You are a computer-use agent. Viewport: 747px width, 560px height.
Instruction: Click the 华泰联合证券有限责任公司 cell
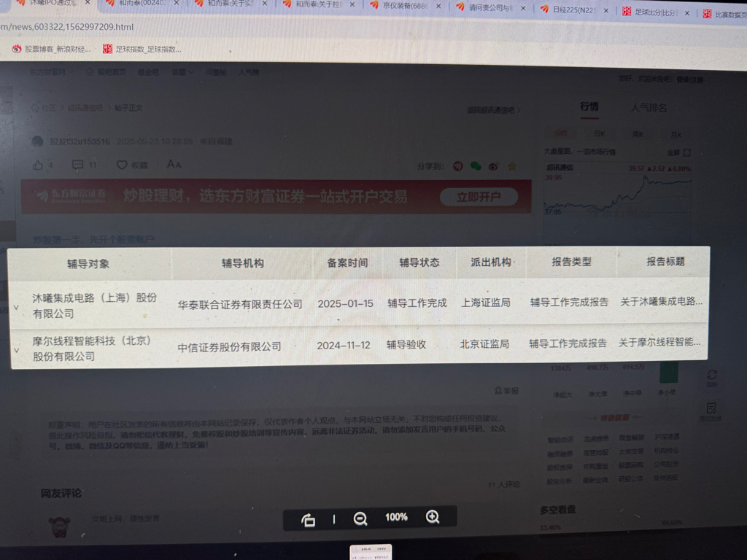point(240,304)
